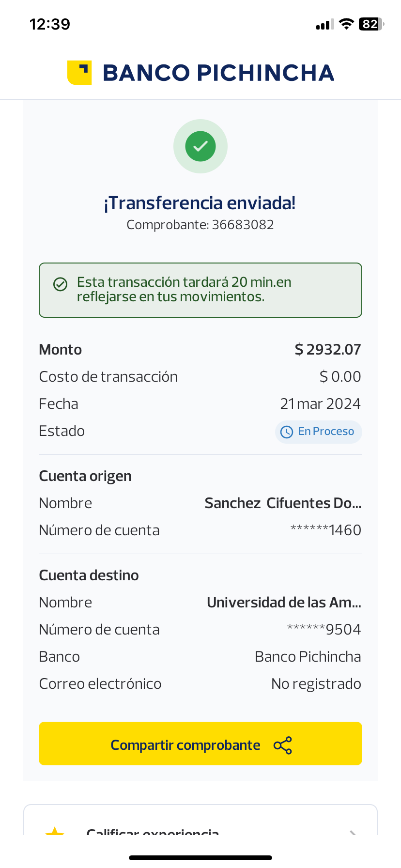This screenshot has width=401, height=868.
Task: Tap the clock icon in the En Proceso badge
Action: (x=287, y=432)
